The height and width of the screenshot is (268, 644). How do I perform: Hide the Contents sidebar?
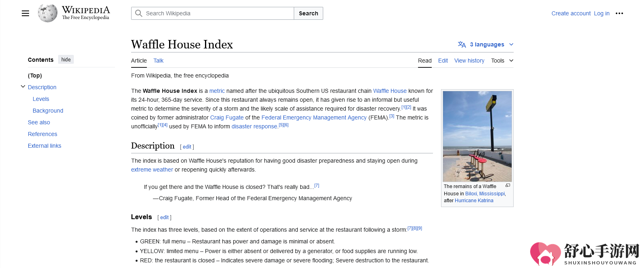(66, 59)
